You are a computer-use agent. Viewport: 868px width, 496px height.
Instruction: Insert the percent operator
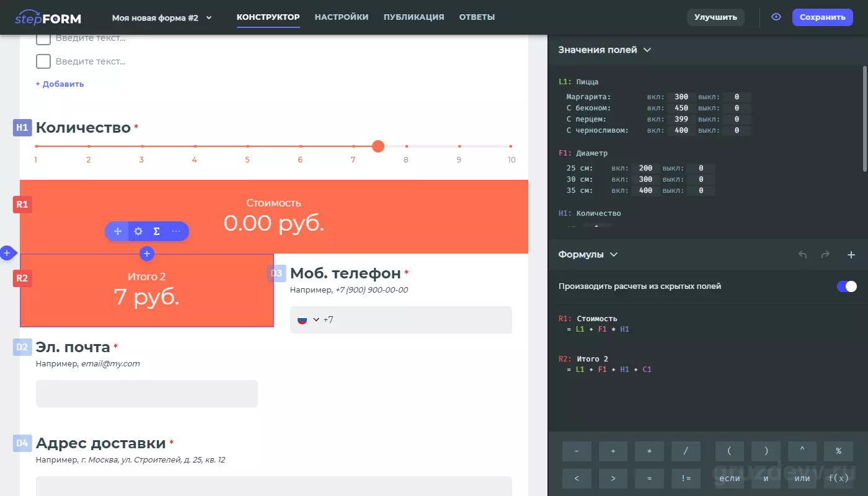coord(839,451)
